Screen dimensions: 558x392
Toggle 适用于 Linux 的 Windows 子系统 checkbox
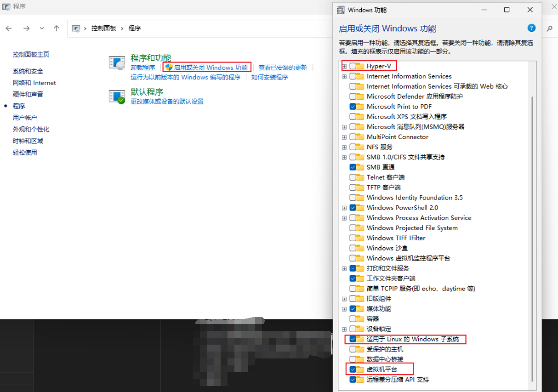click(353, 339)
